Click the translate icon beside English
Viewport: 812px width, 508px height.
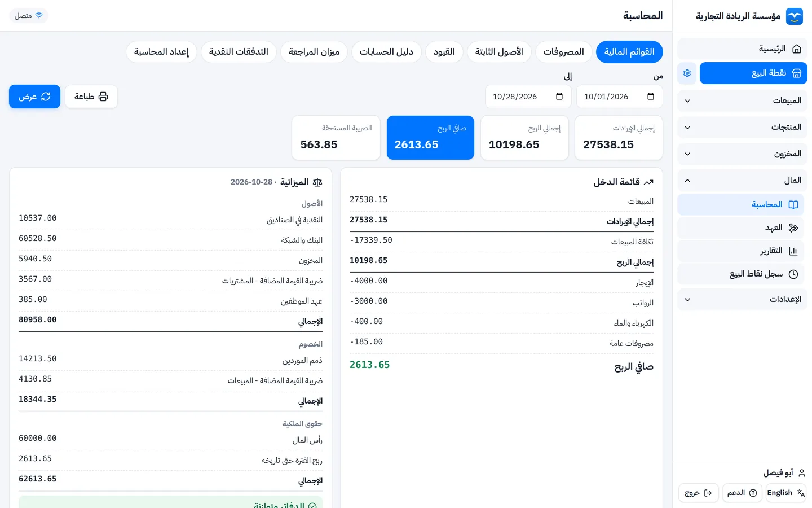click(x=801, y=493)
